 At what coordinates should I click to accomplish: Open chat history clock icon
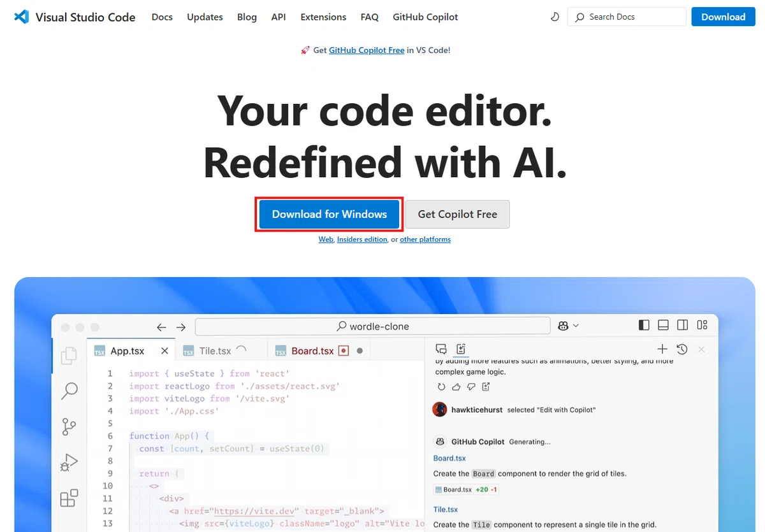(x=682, y=349)
